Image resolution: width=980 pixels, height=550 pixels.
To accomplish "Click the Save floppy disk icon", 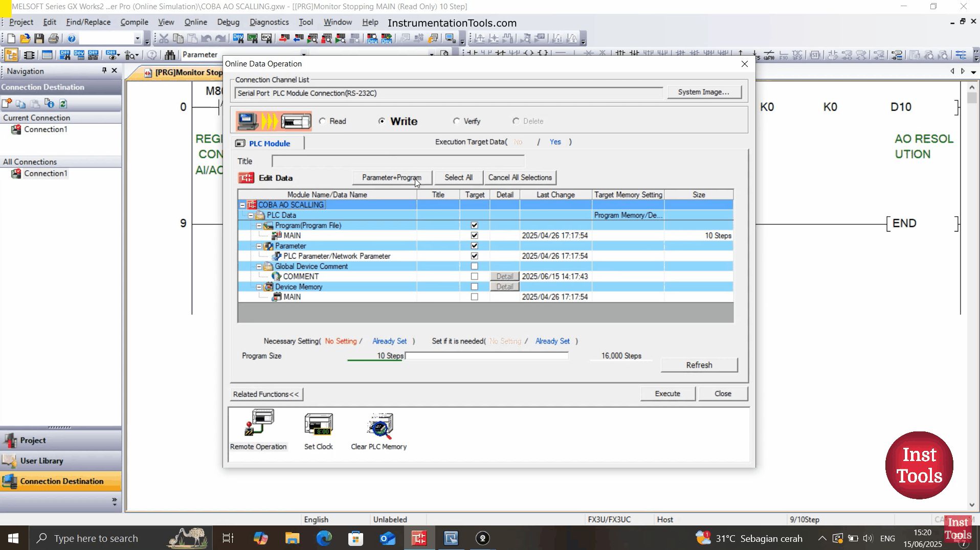I will pos(39,38).
